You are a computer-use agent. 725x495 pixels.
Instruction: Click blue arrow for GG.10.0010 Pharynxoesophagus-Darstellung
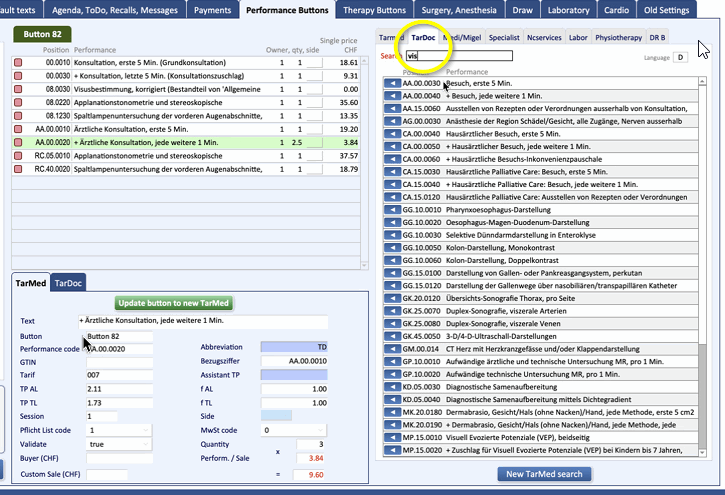392,211
